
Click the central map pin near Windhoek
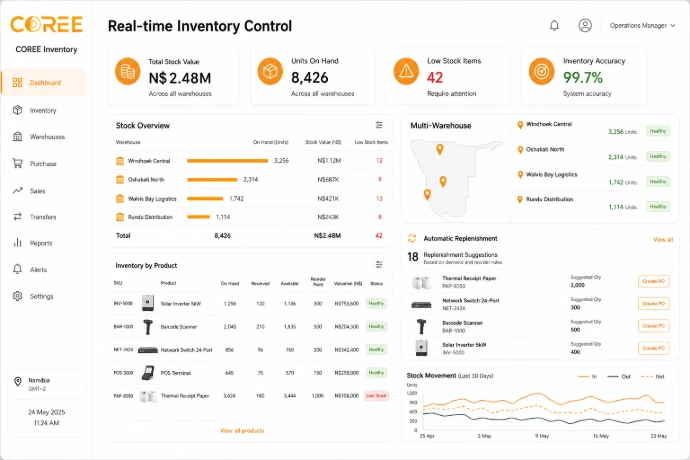[443, 181]
